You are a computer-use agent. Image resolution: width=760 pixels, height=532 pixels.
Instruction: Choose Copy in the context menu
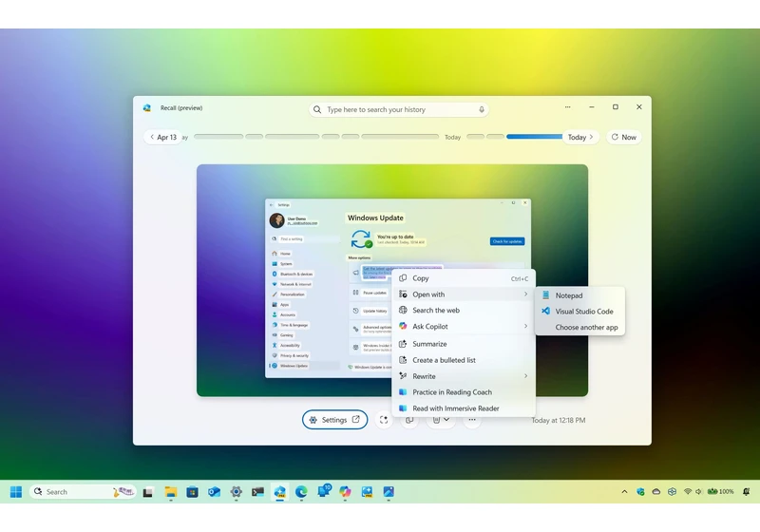(x=464, y=278)
